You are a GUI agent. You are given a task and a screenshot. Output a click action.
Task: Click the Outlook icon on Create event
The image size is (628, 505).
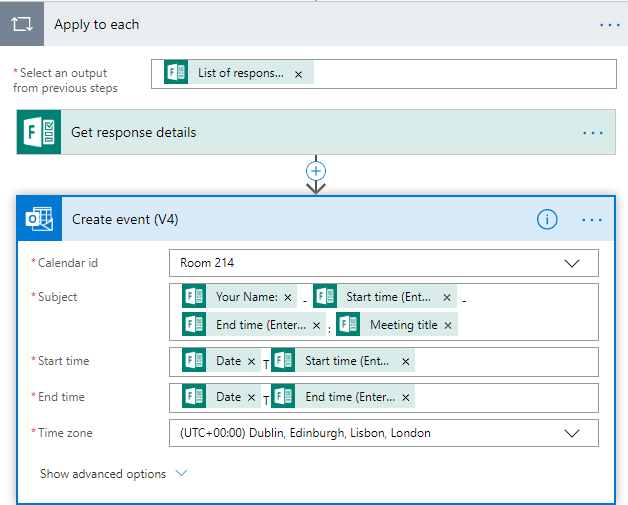39,219
